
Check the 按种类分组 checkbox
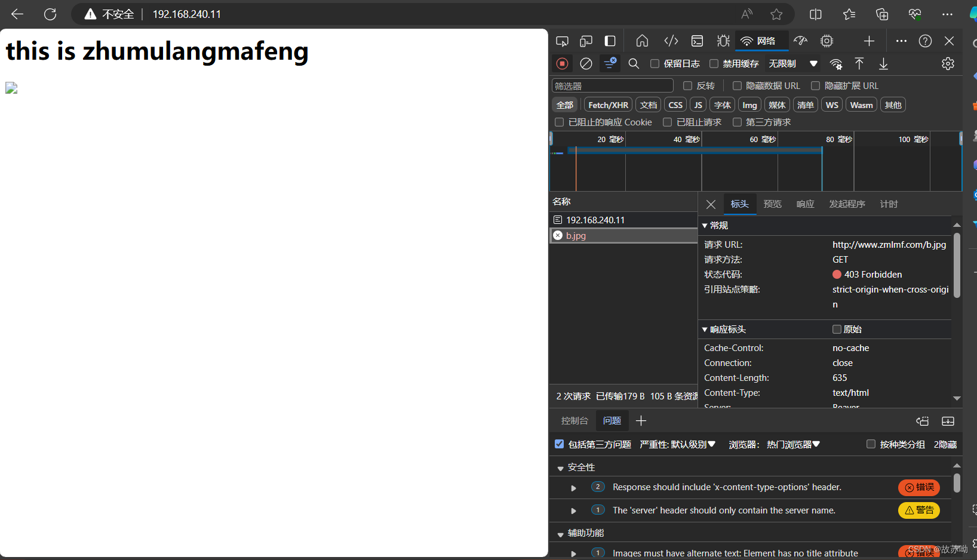point(871,444)
